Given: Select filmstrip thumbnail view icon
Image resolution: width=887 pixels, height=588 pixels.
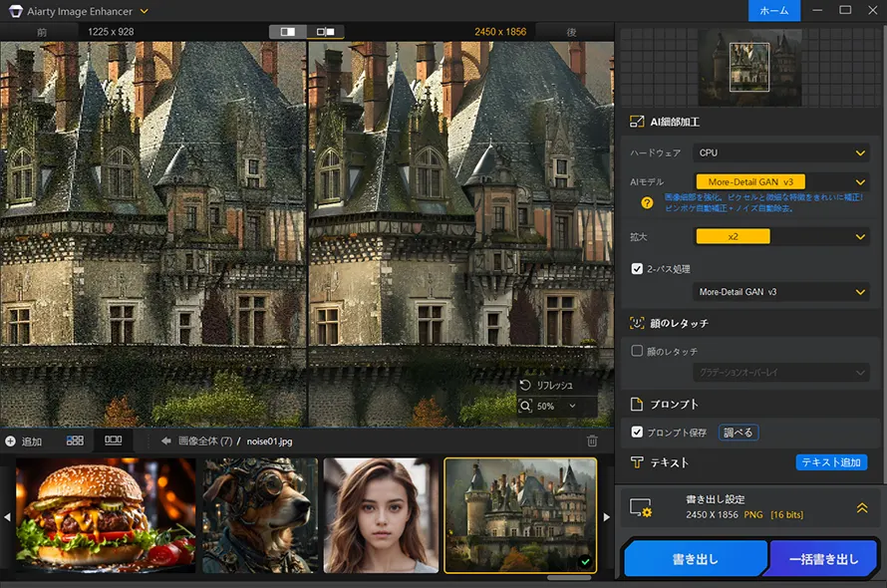Looking at the screenshot, I should (113, 441).
